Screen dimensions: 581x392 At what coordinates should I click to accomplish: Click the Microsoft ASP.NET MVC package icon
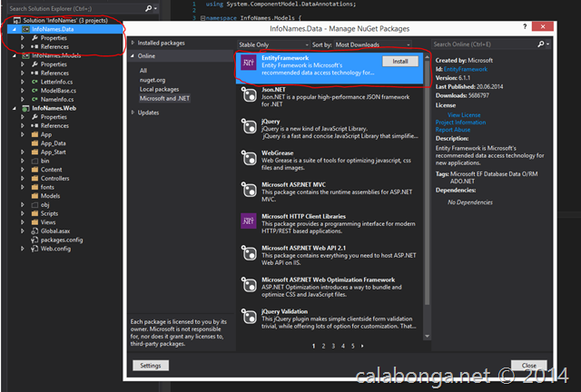coord(249,190)
